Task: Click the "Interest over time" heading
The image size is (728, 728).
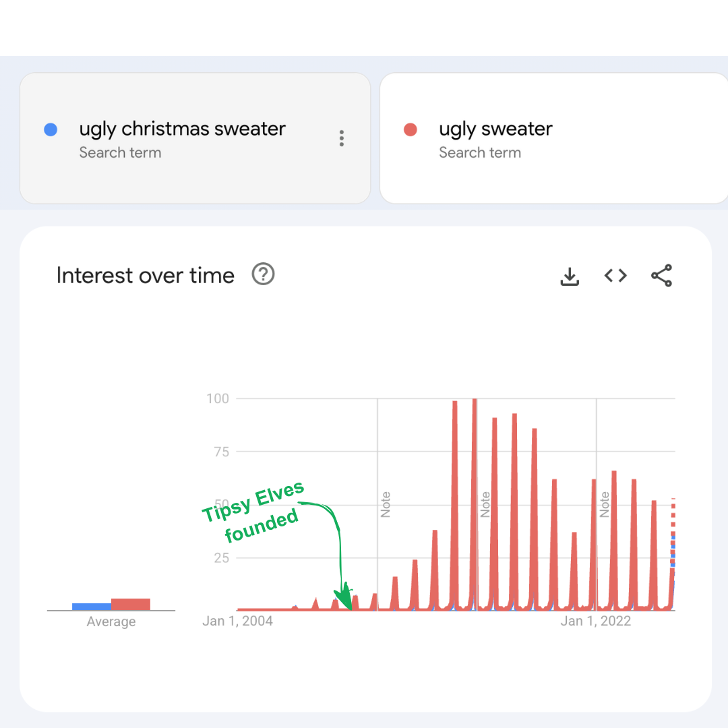Action: [x=146, y=276]
